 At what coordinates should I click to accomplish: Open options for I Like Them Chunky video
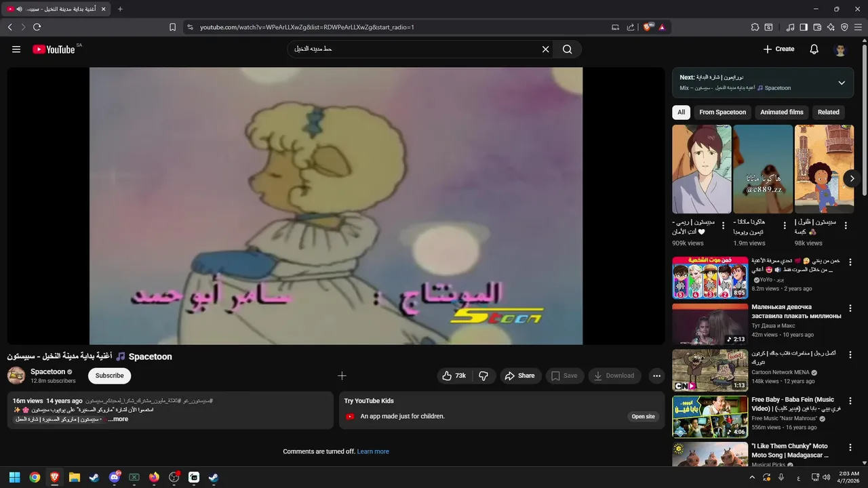pyautogui.click(x=850, y=449)
